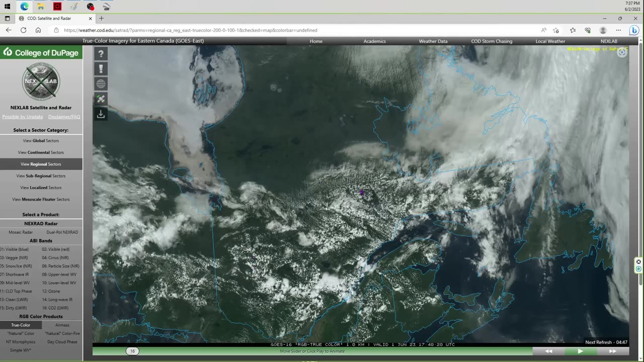644x362 pixels.
Task: Refresh the page in the browser
Action: pos(23,30)
